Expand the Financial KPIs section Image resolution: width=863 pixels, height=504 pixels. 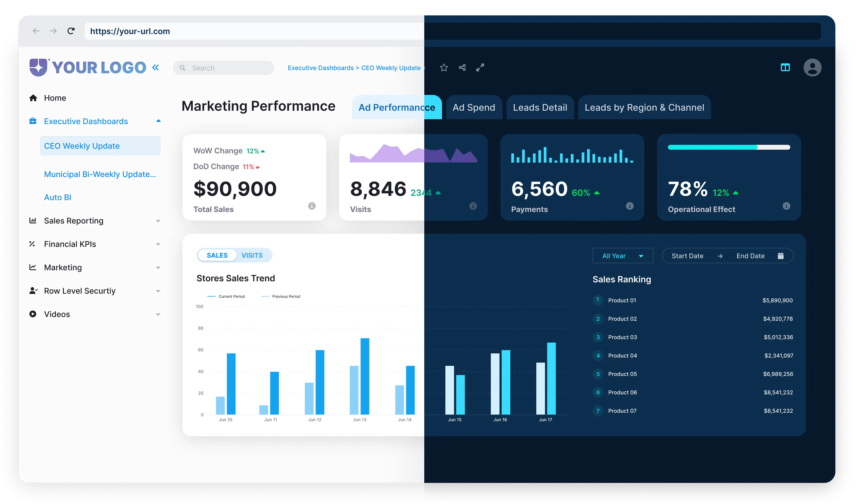pos(158,244)
